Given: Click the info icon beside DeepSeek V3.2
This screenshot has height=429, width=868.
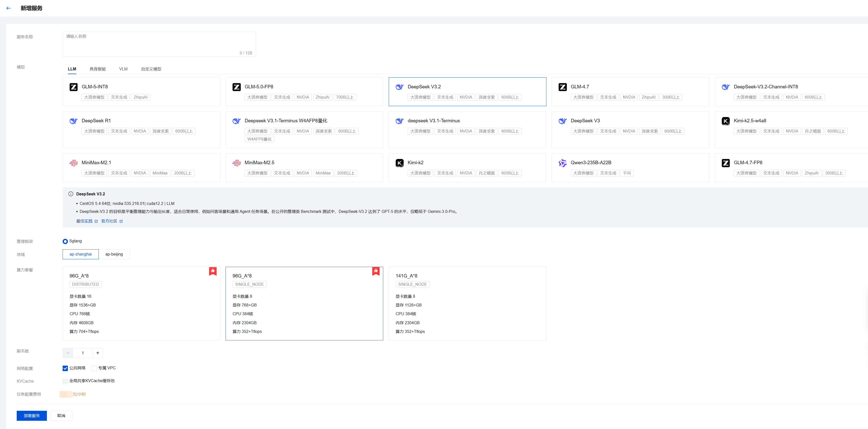Looking at the screenshot, I should (x=71, y=194).
